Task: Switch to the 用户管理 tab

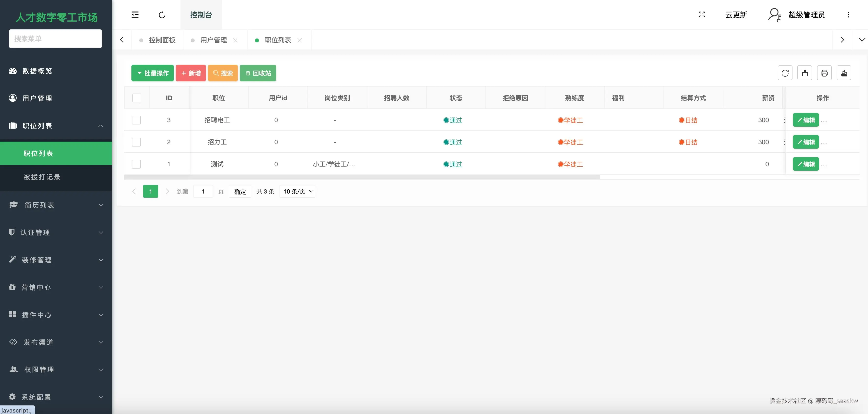Action: click(213, 40)
